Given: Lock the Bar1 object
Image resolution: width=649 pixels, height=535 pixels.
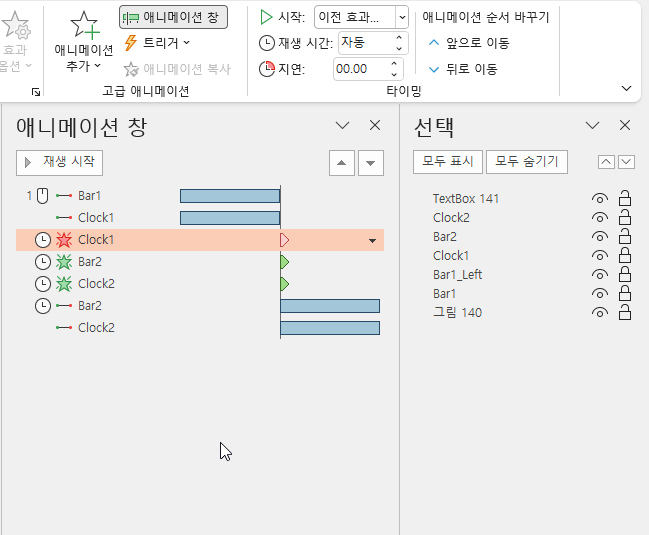Looking at the screenshot, I should pos(625,293).
